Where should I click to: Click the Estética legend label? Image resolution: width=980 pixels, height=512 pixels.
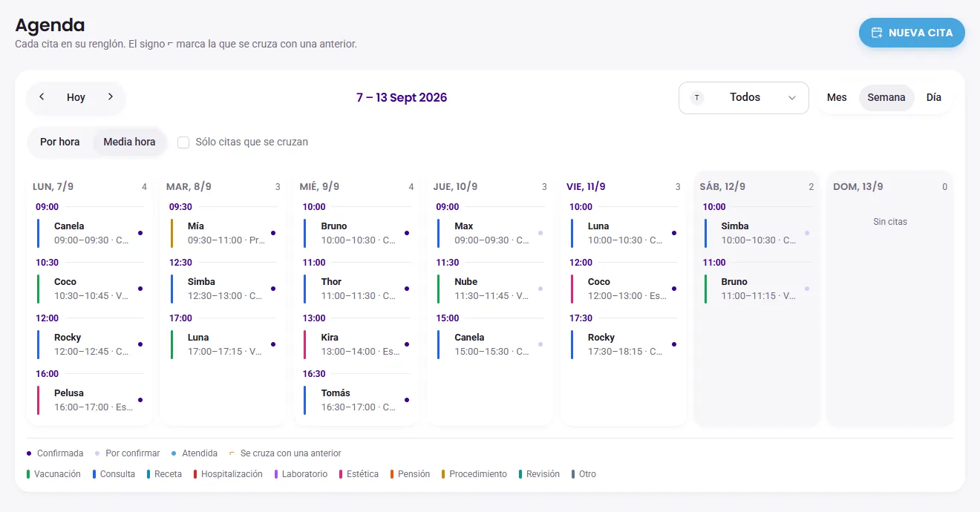click(x=362, y=474)
